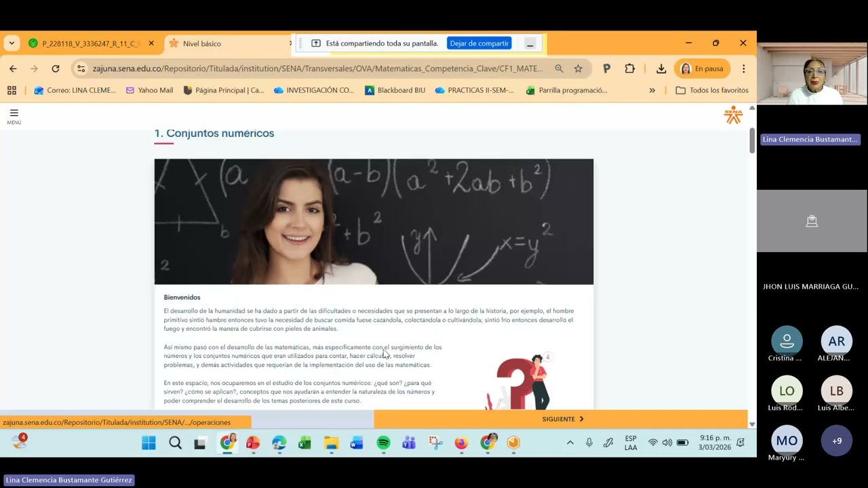Open the P extension icon in toolbar
Image resolution: width=868 pixels, height=488 pixels.
(x=607, y=68)
